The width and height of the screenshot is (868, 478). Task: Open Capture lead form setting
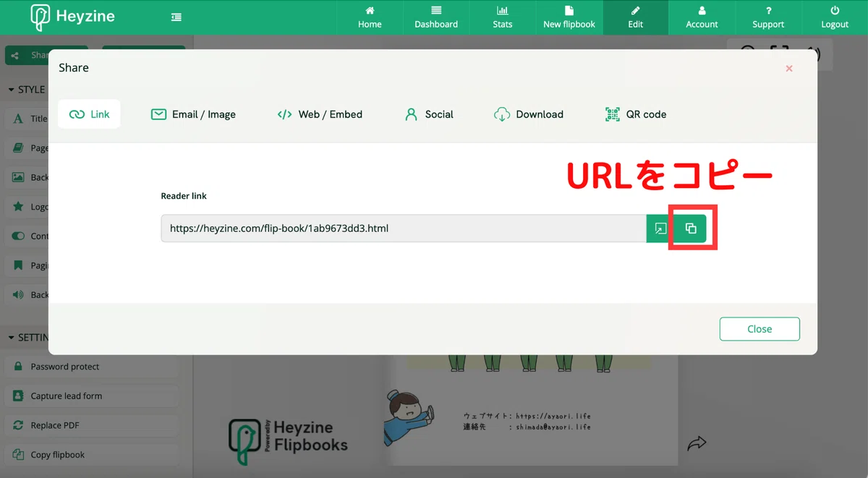(92, 396)
